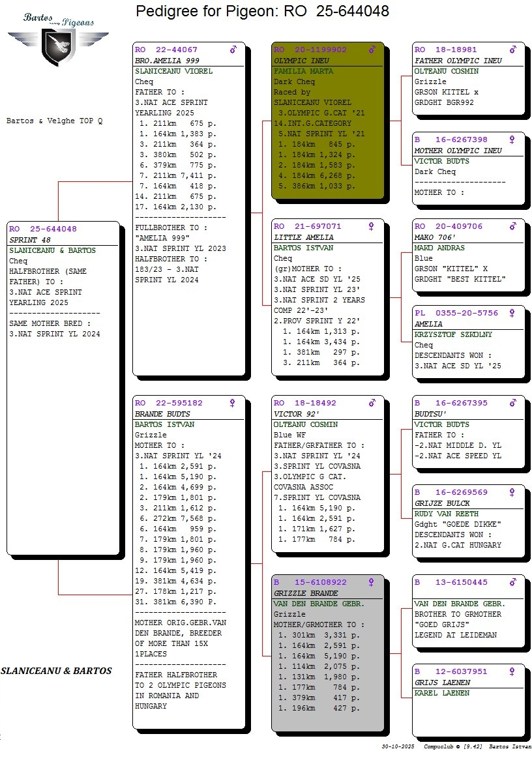
Task: Click the BRANDE BUDTS pigeon name
Action: point(162,414)
